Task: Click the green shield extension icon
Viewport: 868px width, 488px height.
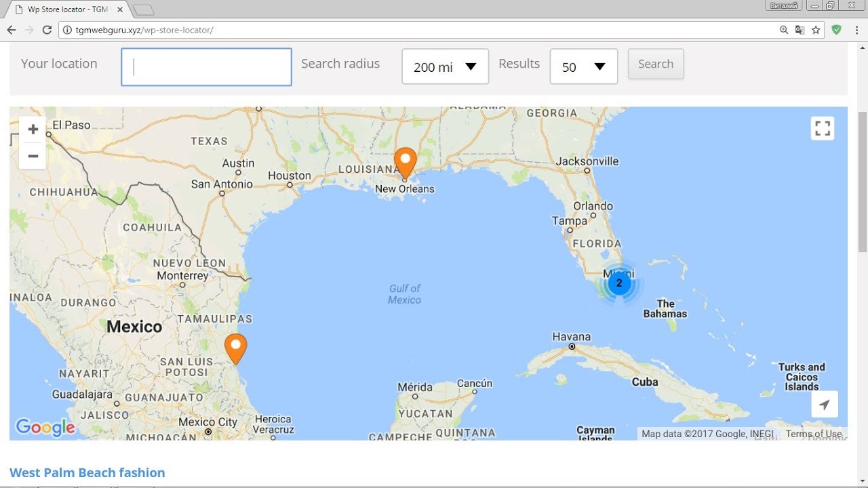Action: coord(837,30)
